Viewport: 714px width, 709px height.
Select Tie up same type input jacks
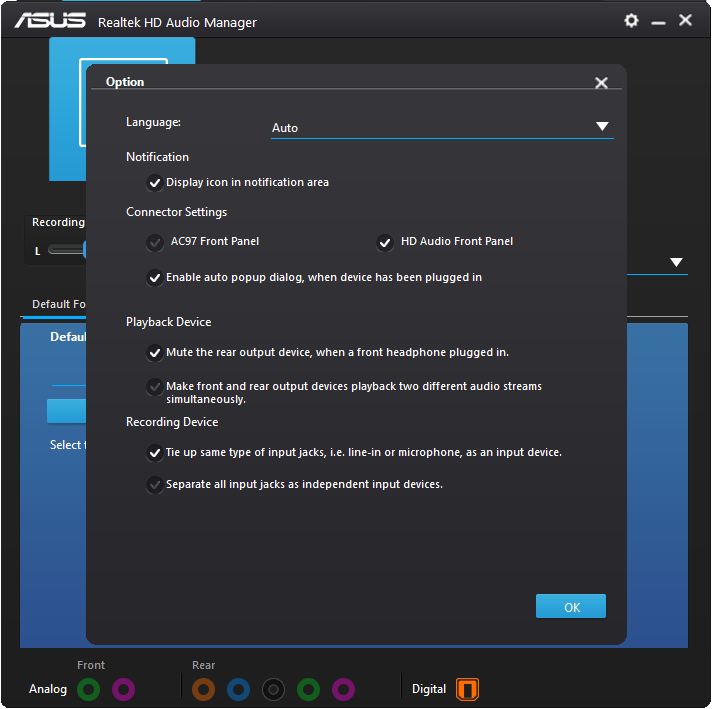point(155,453)
